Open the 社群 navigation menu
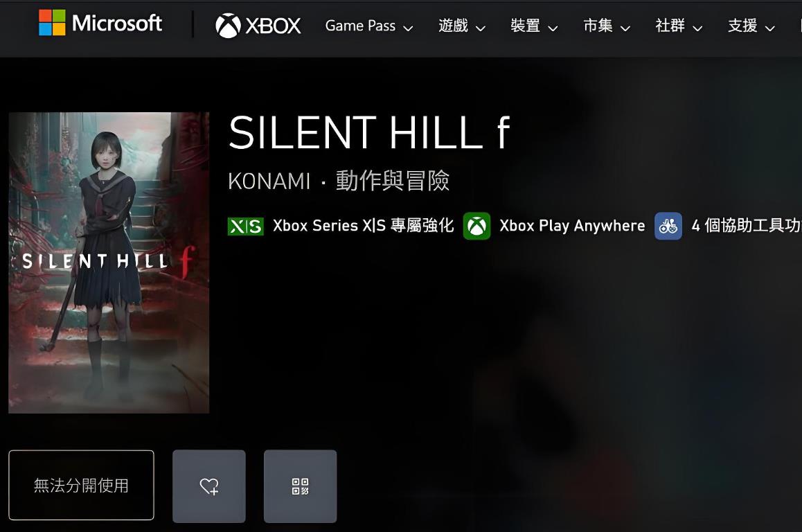 (679, 26)
